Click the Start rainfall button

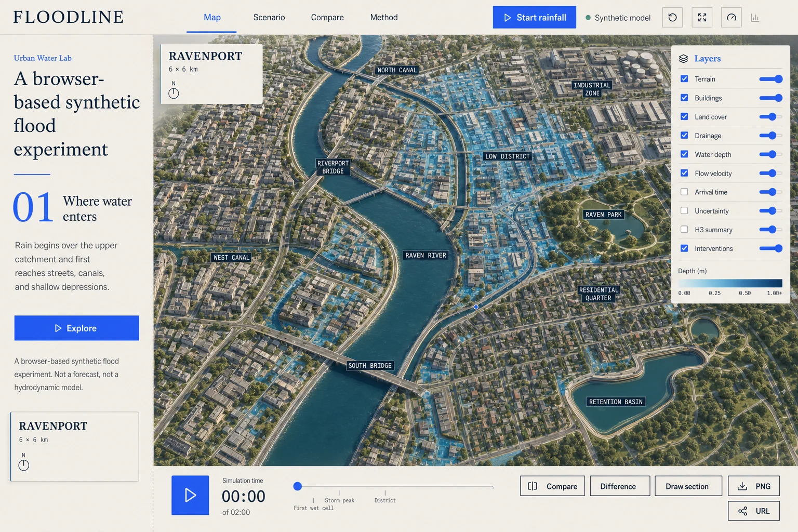click(x=535, y=17)
